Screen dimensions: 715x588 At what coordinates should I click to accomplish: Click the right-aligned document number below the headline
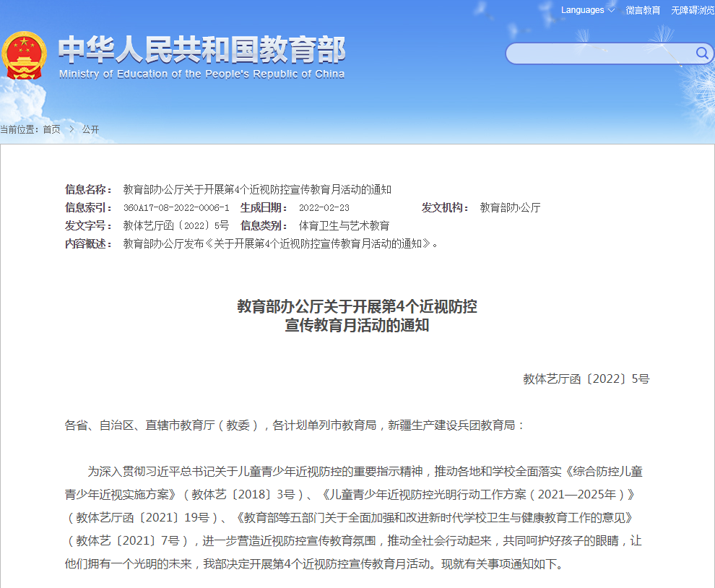[586, 379]
